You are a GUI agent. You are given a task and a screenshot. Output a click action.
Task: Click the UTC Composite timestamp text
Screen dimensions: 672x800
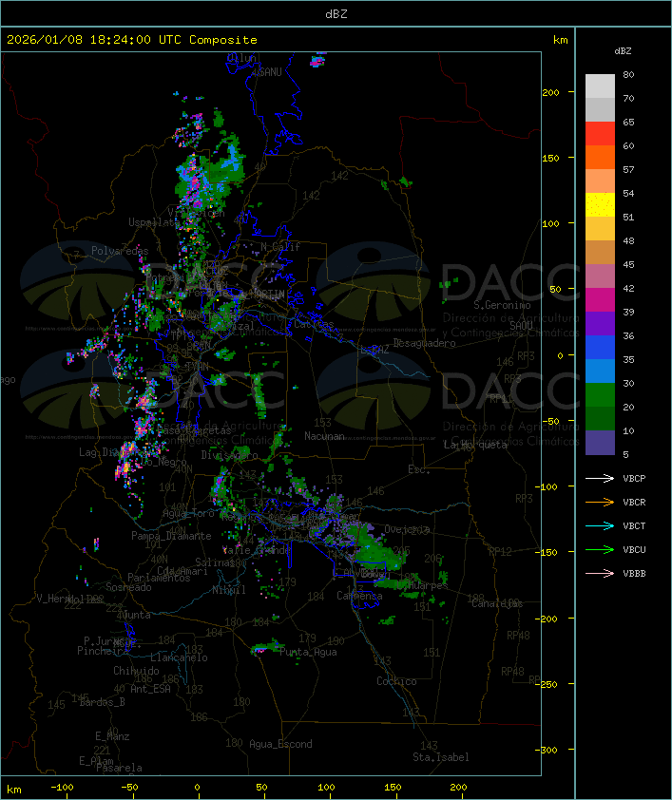(132, 40)
